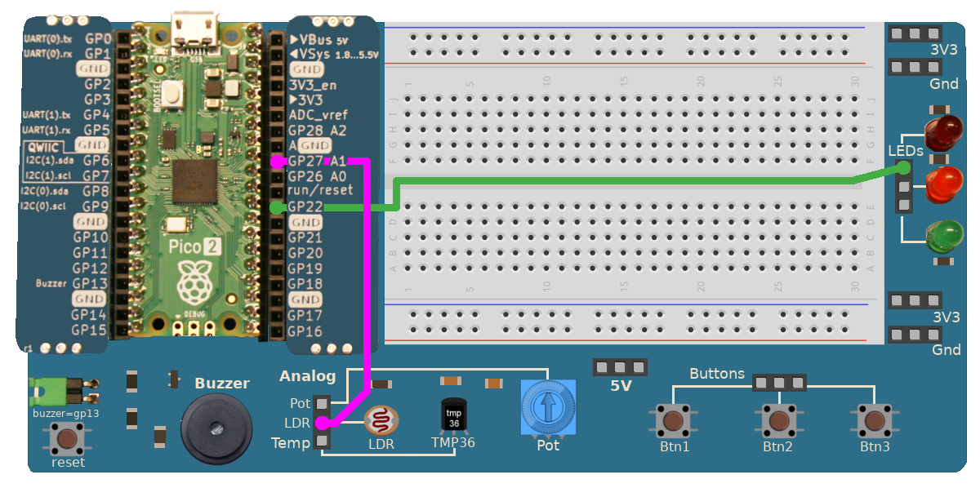980x488 pixels.
Task: Click the Btn1 push button
Action: [674, 421]
